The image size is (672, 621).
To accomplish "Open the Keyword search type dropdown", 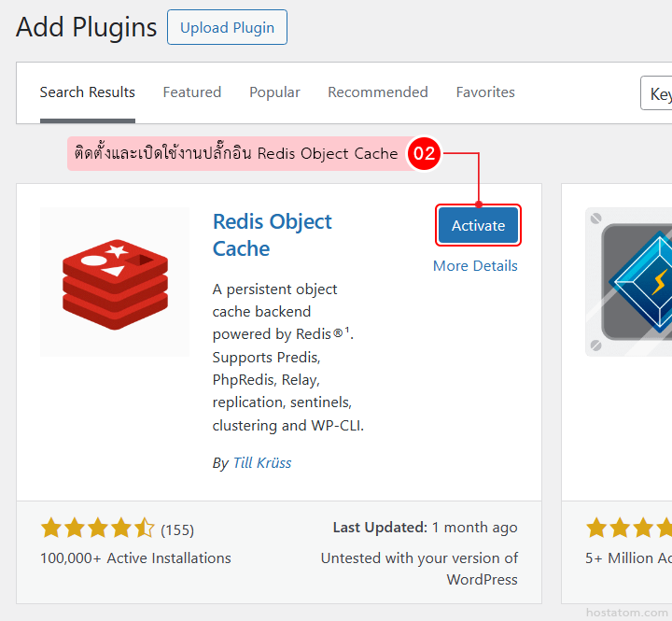I will (657, 94).
